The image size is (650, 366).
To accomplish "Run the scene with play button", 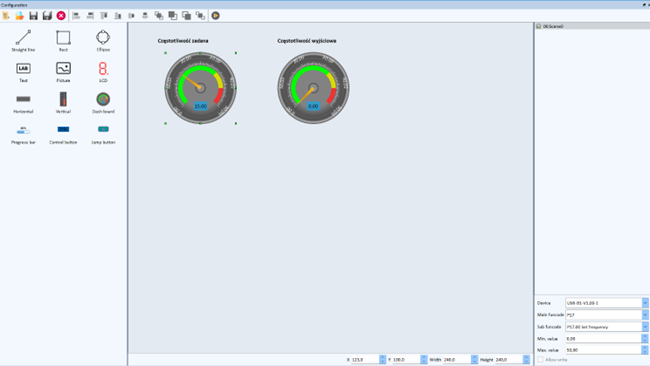I will pos(216,16).
